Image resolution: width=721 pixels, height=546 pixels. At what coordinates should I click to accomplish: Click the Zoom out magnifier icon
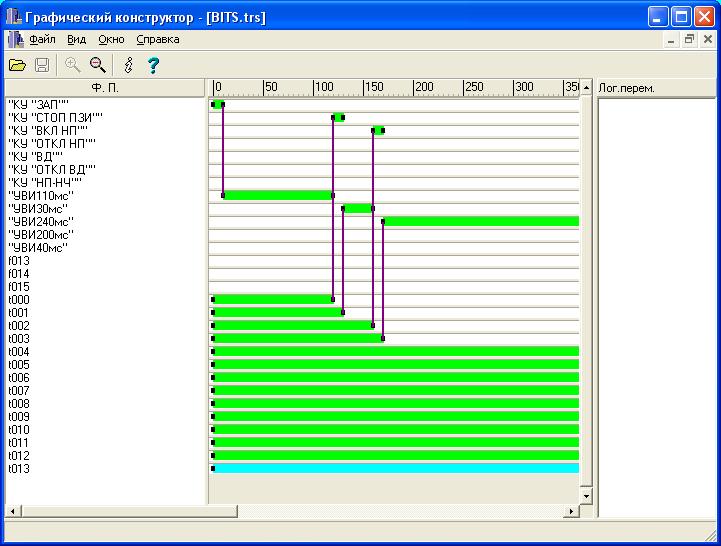coord(98,65)
